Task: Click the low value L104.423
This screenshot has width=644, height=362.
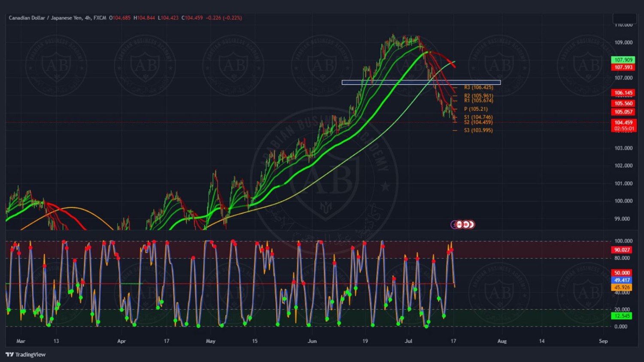Action: (x=168, y=18)
